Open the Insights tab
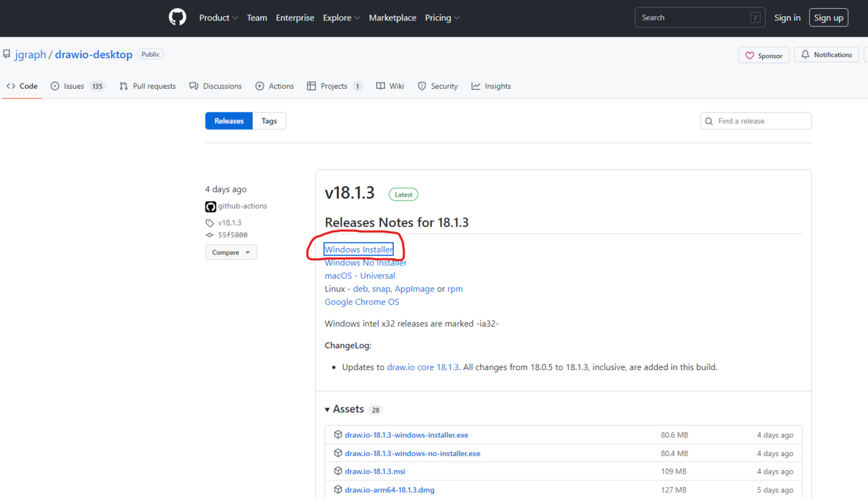Viewport: 868px width, 498px height. coord(491,86)
